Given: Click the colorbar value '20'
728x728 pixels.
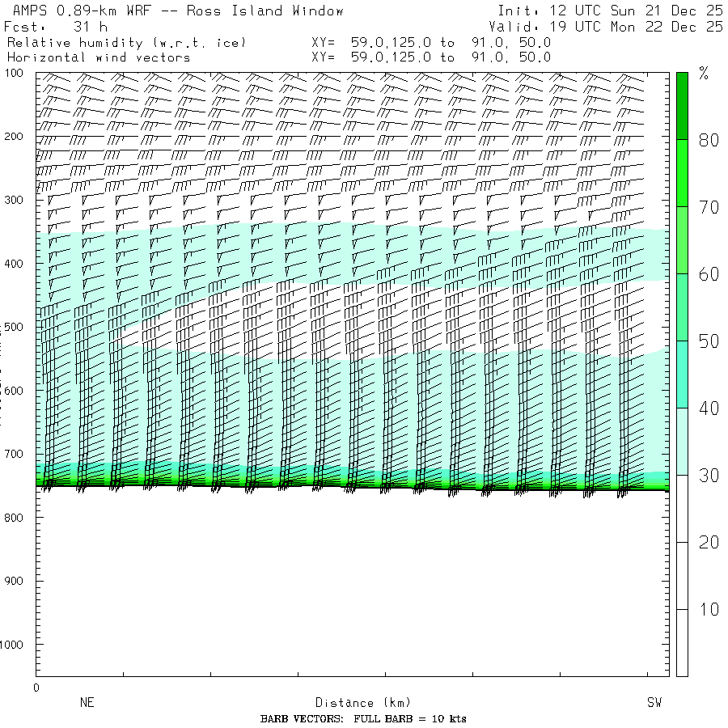Looking at the screenshot, I should [x=709, y=542].
